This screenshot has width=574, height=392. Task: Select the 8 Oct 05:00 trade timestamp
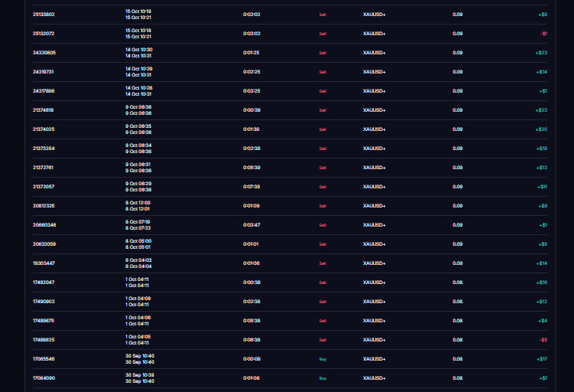pos(139,241)
